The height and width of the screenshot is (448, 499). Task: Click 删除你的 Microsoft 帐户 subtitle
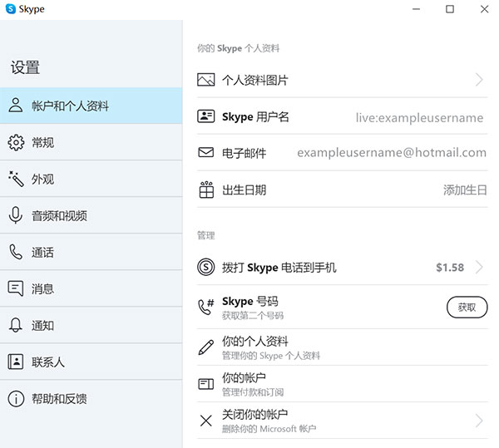pyautogui.click(x=269, y=429)
